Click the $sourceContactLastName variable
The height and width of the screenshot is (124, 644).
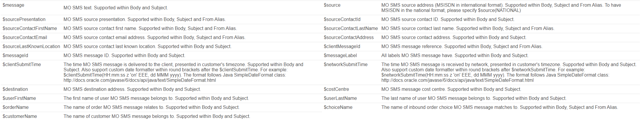pos(351,29)
